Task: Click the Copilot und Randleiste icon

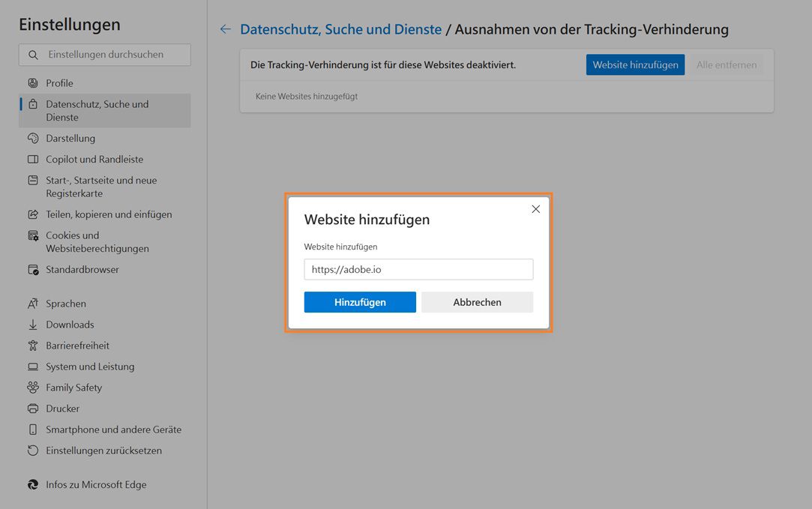Action: tap(31, 159)
